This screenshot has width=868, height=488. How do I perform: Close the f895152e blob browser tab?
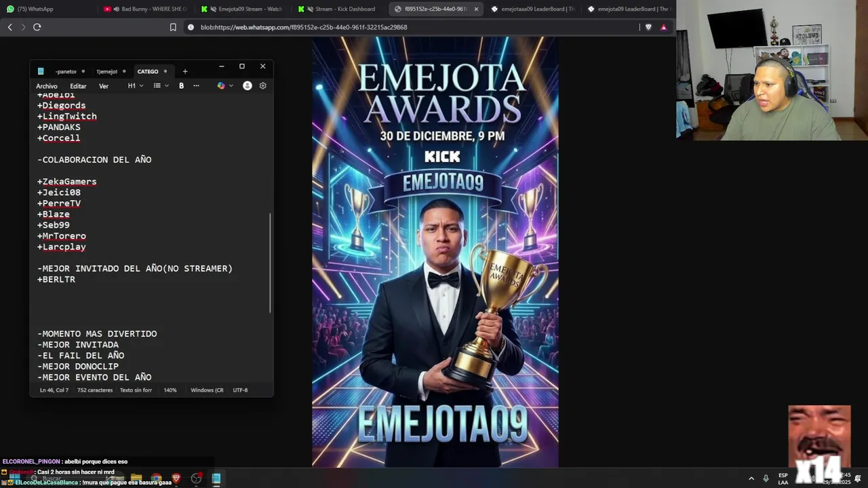[x=476, y=9]
